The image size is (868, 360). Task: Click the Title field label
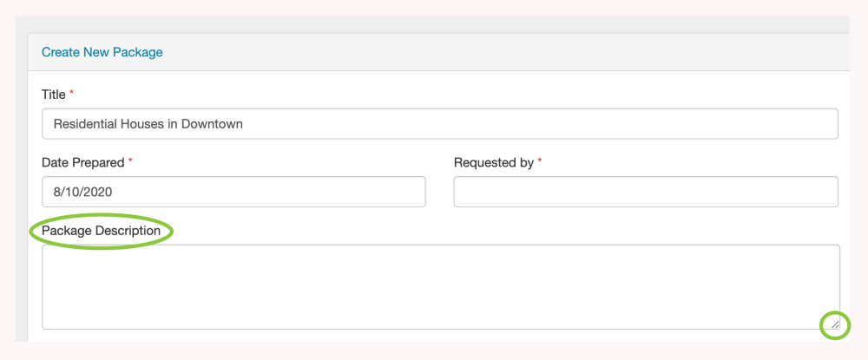pyautogui.click(x=54, y=94)
